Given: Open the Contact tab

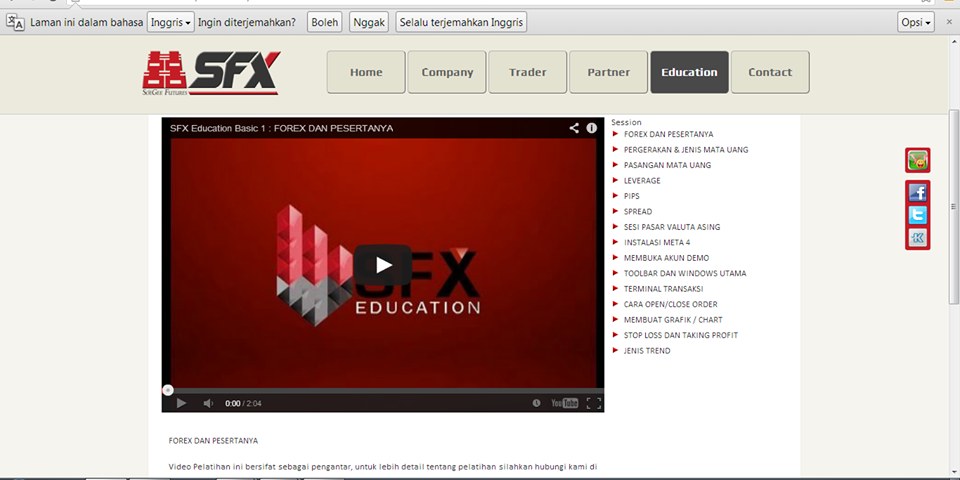Looking at the screenshot, I should click(x=770, y=72).
